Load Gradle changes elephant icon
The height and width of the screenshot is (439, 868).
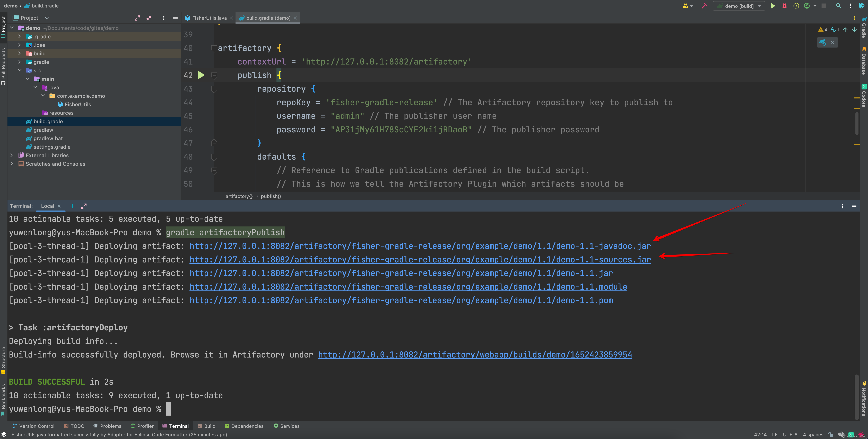tap(822, 42)
